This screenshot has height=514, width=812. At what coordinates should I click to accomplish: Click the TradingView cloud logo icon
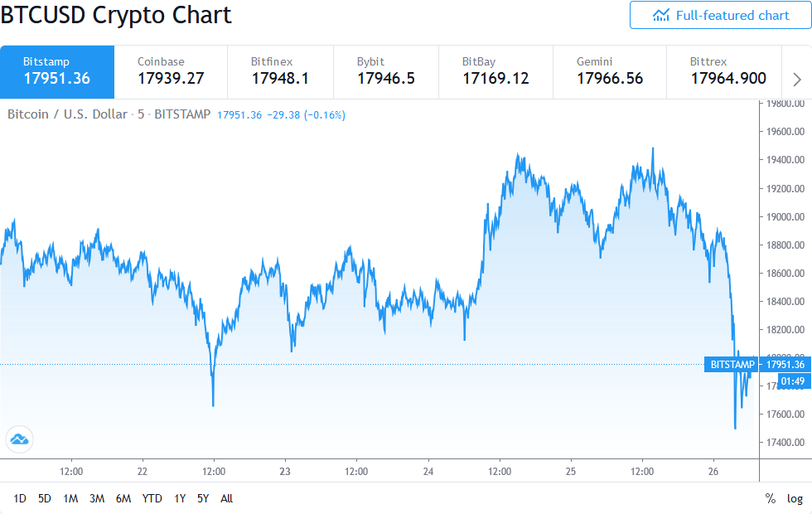point(18,439)
